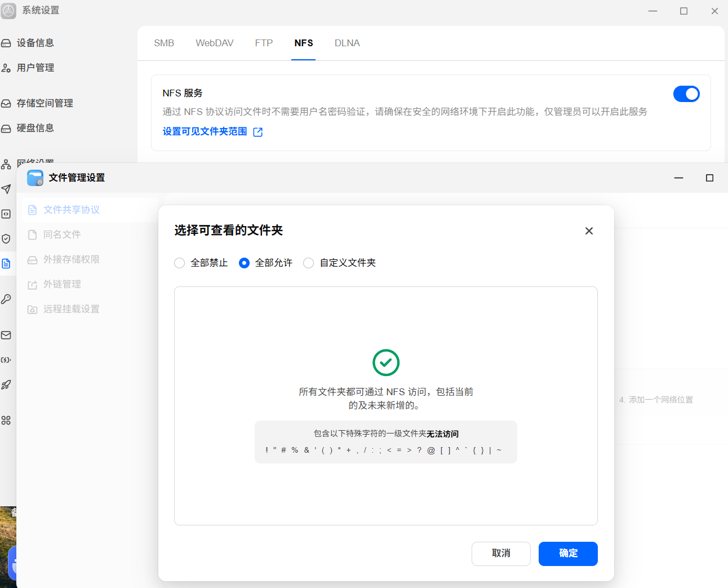
Task: Click the 外接存储权限 drive icon
Action: click(x=33, y=260)
